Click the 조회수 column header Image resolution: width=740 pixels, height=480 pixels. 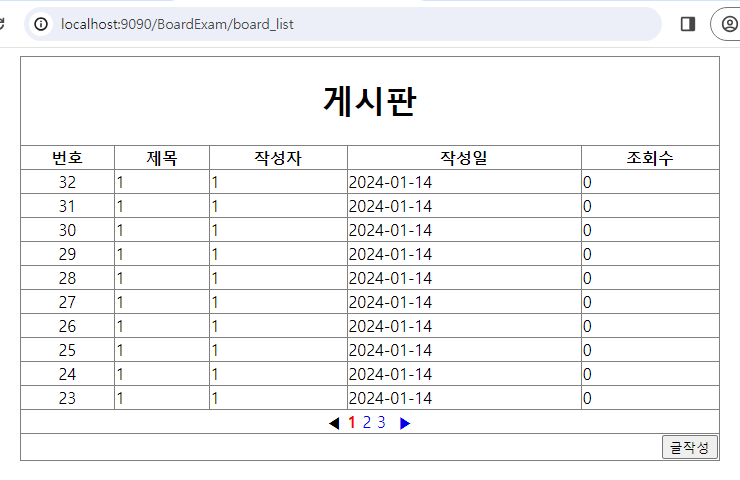pyautogui.click(x=650, y=158)
